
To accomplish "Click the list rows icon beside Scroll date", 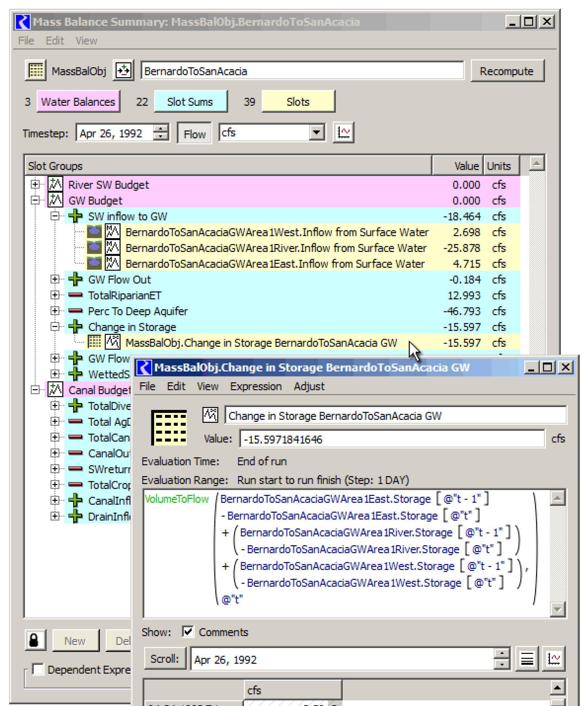I will (x=527, y=659).
